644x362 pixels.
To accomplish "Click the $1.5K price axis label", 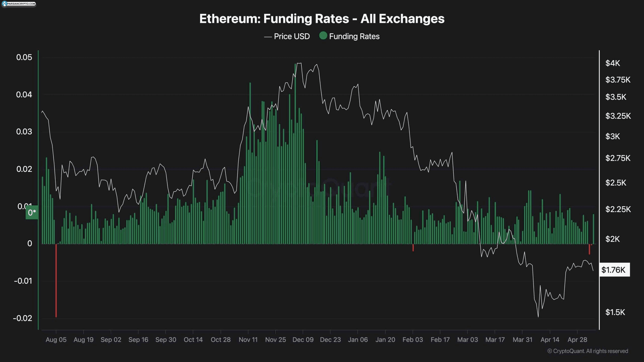I will (615, 312).
